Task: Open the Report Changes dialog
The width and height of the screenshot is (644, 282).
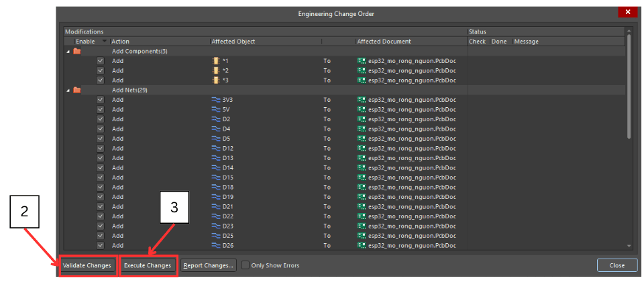Action: pos(208,265)
